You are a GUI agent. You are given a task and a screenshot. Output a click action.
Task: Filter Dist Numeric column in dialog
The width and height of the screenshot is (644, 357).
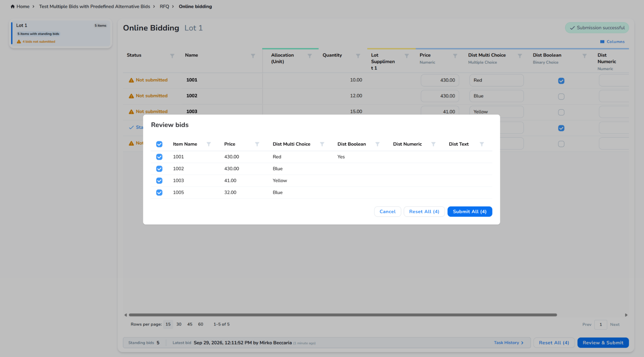pos(433,144)
